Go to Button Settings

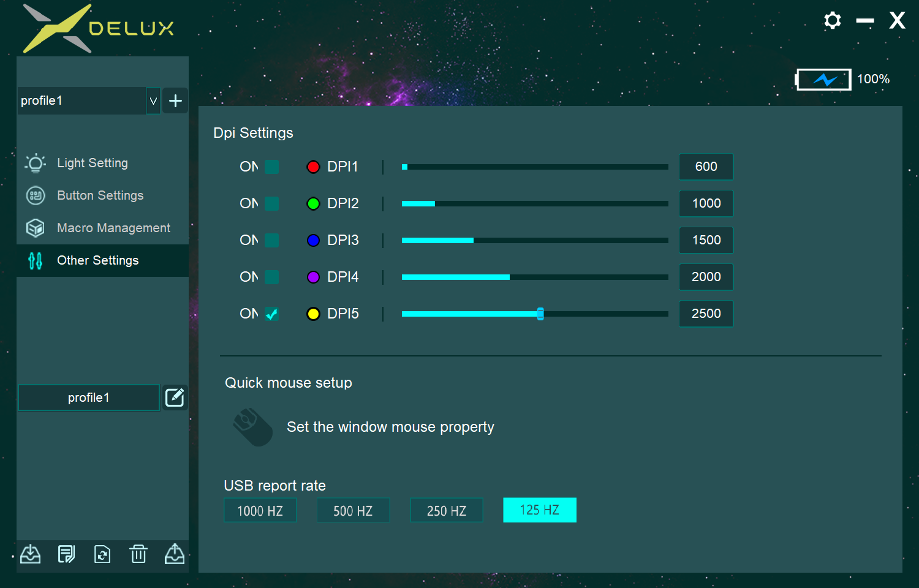pos(100,195)
